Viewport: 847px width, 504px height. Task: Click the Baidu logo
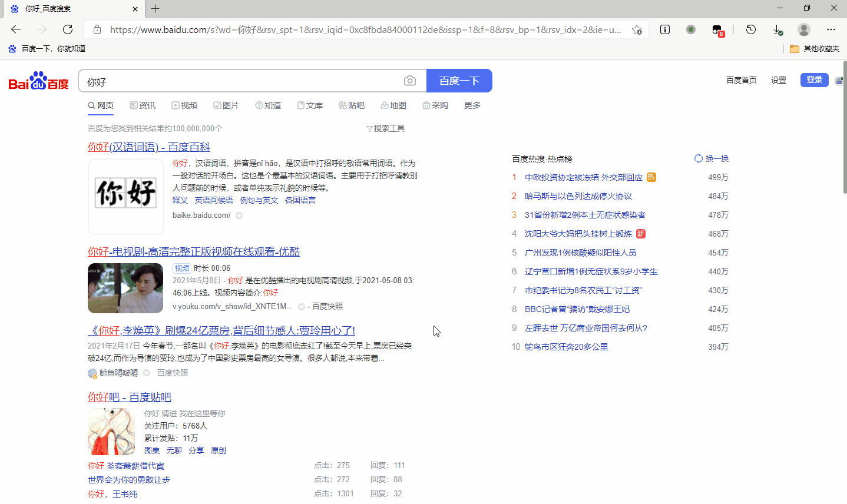(x=39, y=81)
